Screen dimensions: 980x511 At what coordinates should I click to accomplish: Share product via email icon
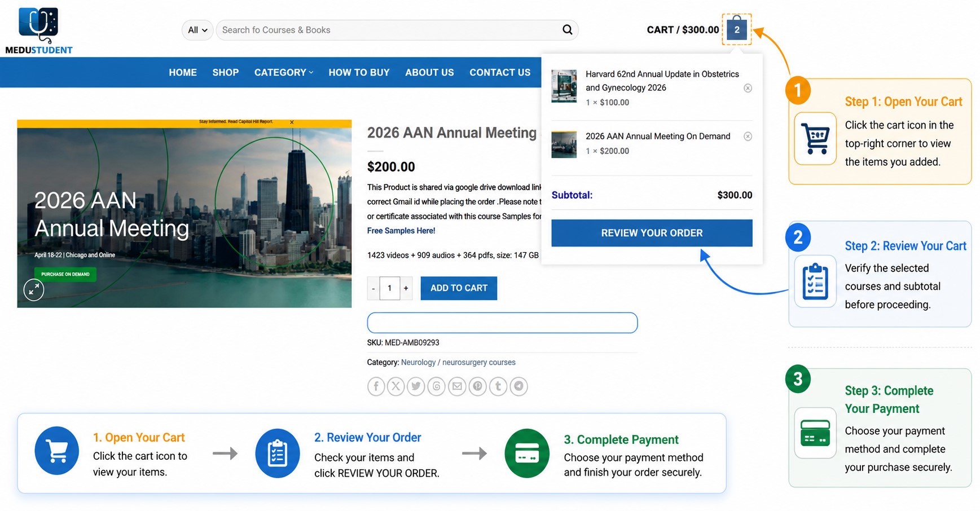click(x=457, y=386)
